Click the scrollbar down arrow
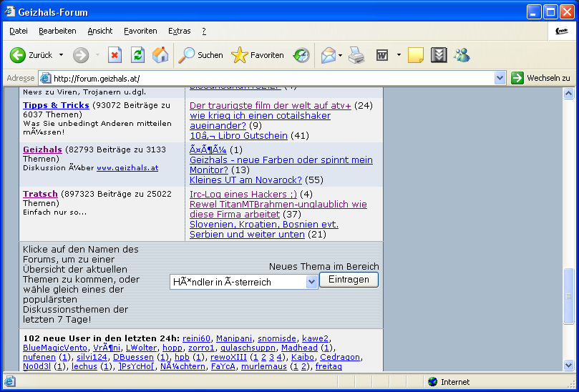The height and width of the screenshot is (392, 579). (x=569, y=366)
